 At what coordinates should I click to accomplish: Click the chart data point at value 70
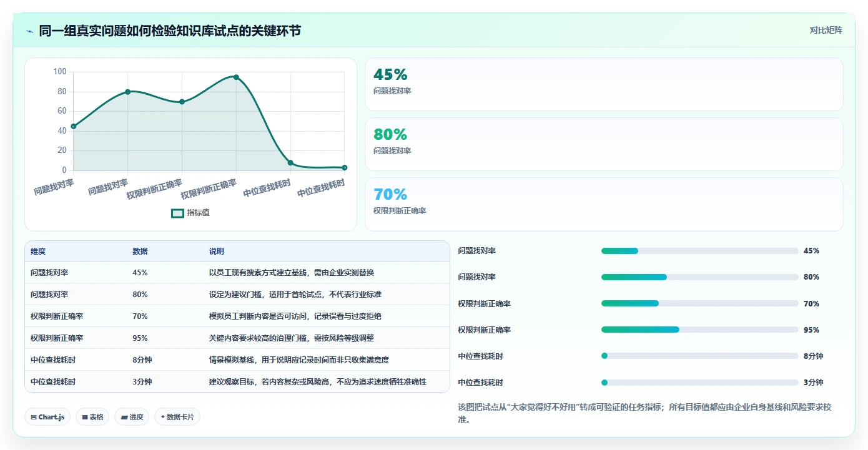(182, 102)
